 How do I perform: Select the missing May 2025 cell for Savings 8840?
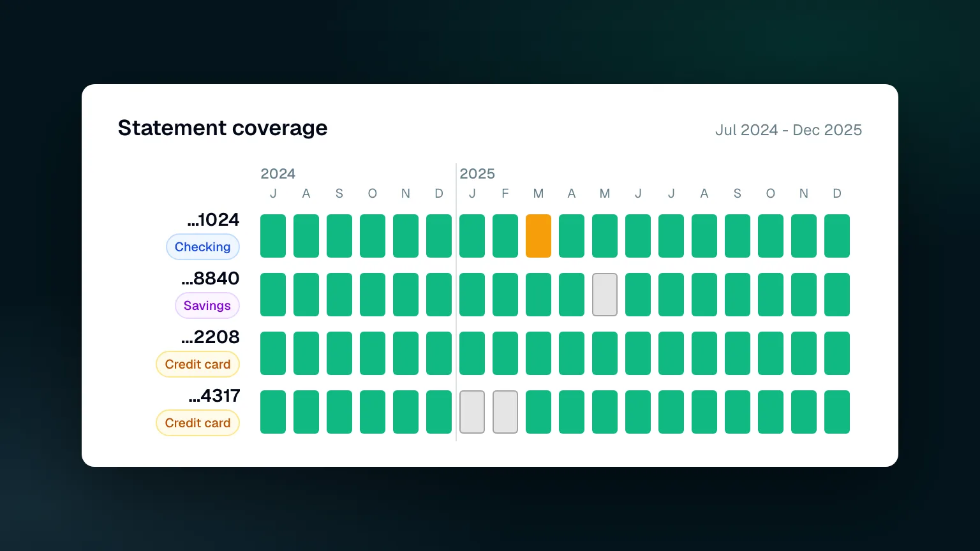(x=605, y=295)
